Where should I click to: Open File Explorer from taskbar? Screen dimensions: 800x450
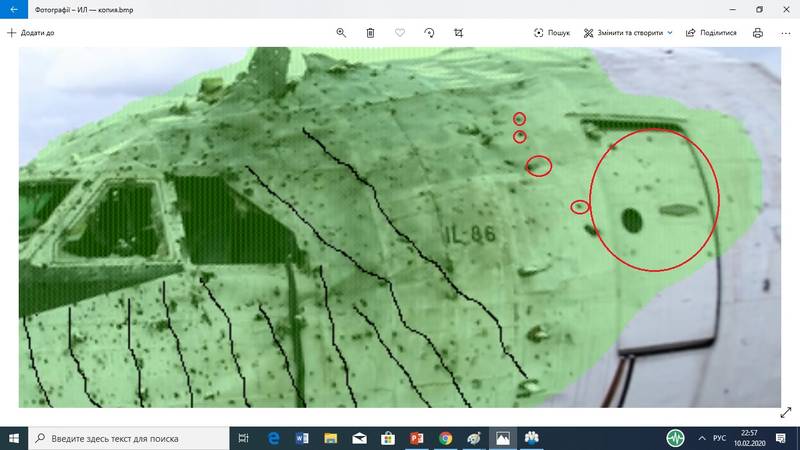331,438
